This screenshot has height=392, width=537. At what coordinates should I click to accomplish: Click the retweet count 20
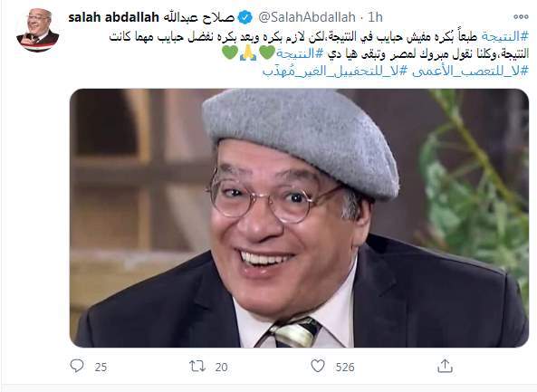tap(222, 368)
